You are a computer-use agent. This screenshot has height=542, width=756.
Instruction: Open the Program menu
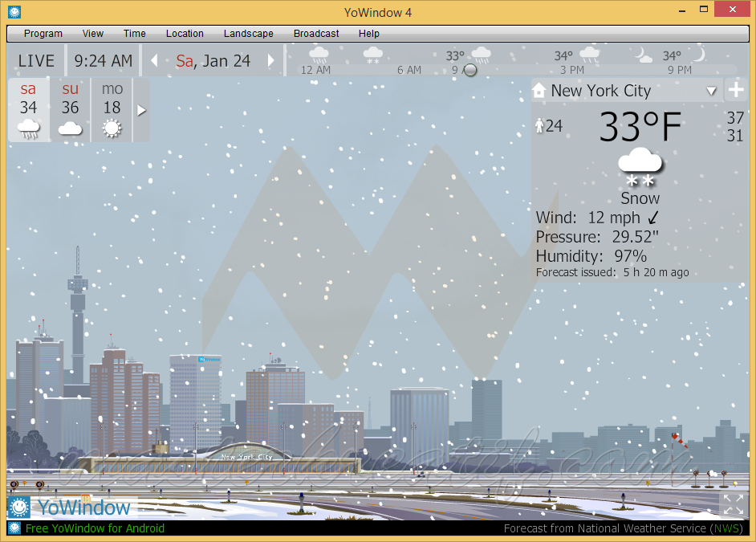click(43, 34)
